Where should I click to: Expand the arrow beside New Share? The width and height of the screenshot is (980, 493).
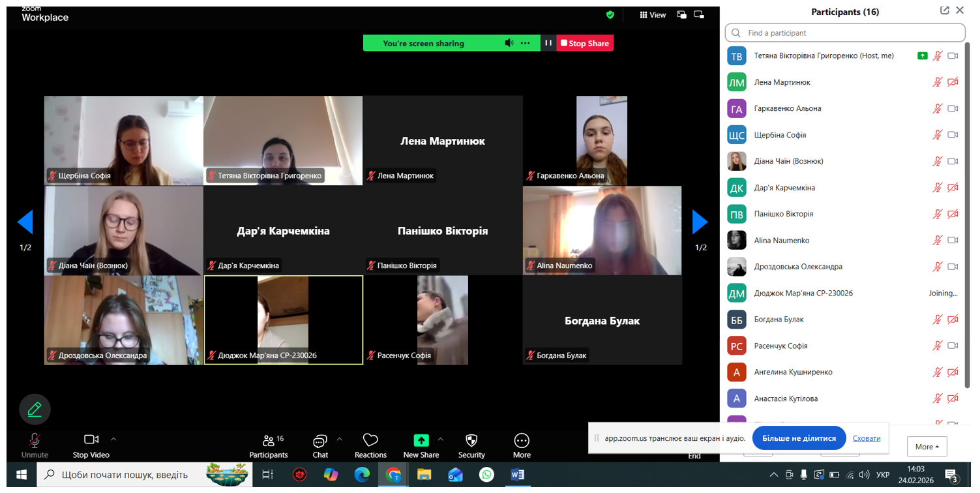[441, 439]
